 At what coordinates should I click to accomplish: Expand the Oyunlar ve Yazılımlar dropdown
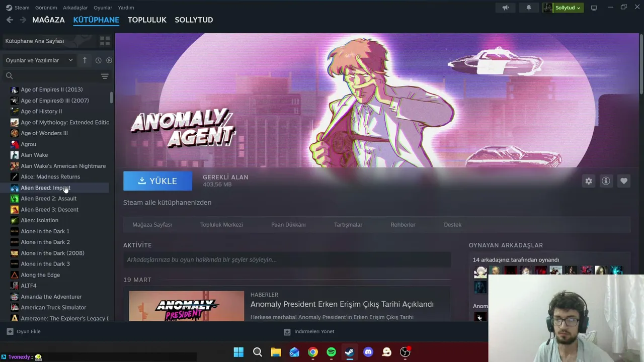coord(39,60)
